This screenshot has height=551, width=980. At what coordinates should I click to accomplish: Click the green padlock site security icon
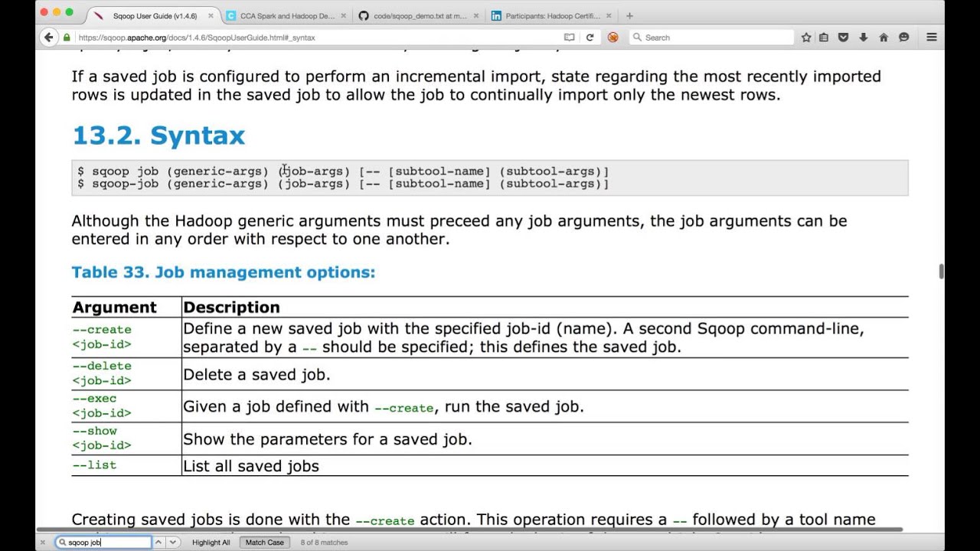67,37
